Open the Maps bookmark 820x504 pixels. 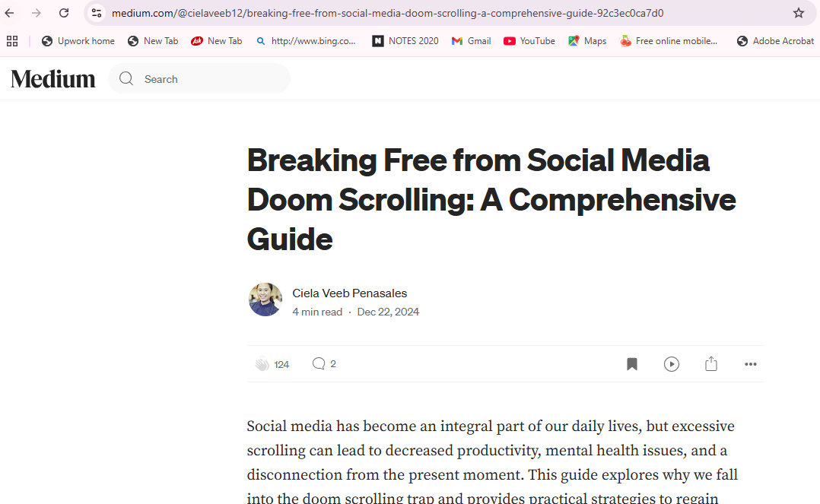click(x=586, y=41)
